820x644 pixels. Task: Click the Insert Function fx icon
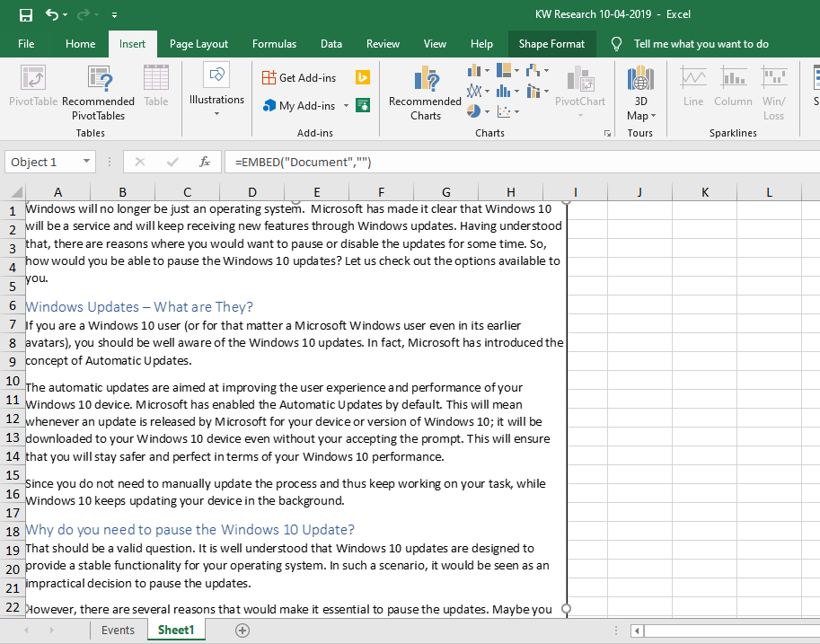[205, 163]
